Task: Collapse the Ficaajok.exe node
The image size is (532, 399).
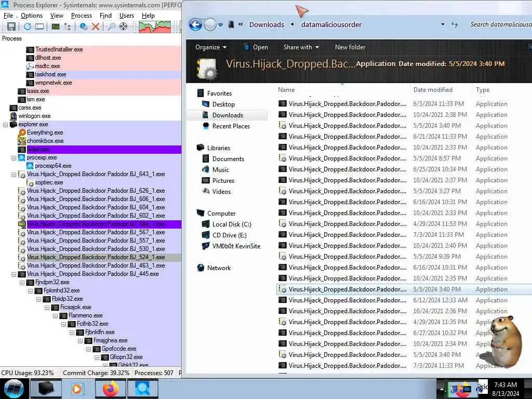Action: [x=47, y=308]
